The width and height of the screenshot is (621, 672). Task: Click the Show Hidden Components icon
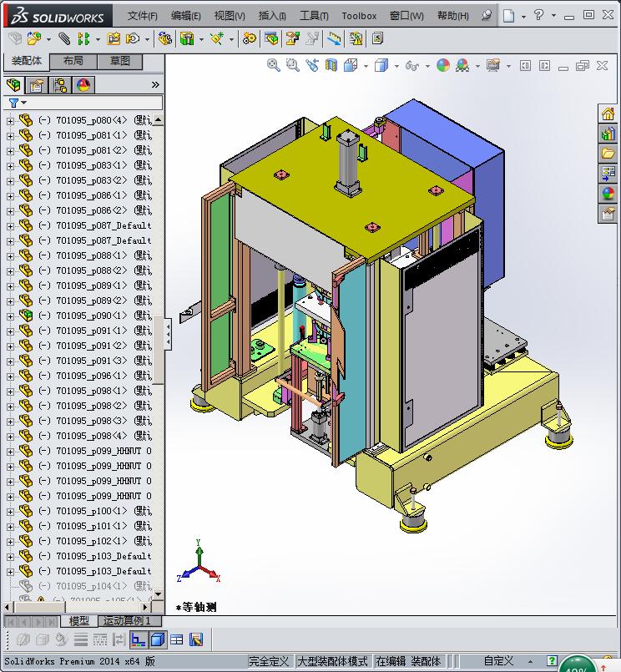[x=164, y=39]
